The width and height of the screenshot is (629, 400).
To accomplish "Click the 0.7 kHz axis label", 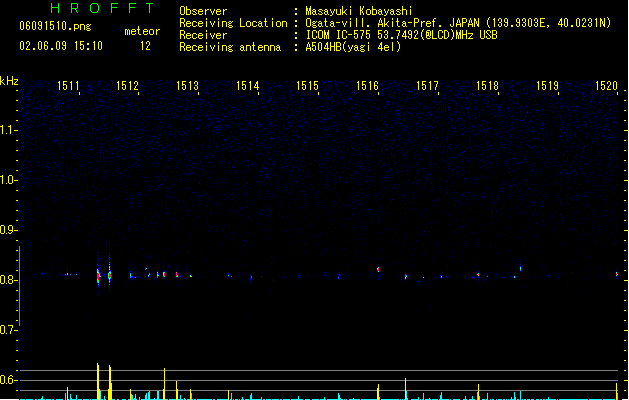I will pyautogui.click(x=8, y=330).
